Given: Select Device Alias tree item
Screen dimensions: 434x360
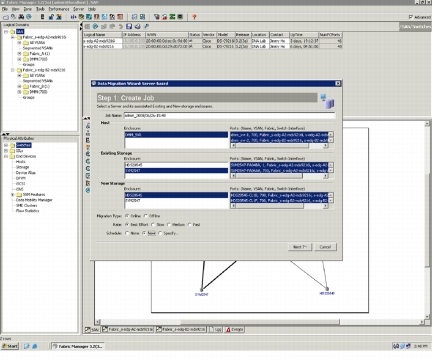Looking at the screenshot, I should pyautogui.click(x=26, y=173).
